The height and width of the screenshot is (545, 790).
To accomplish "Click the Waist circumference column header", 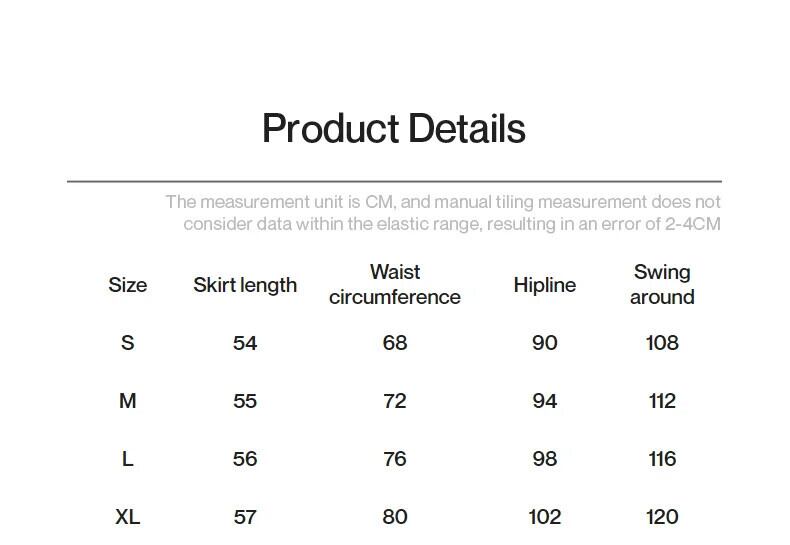I will click(x=395, y=285).
